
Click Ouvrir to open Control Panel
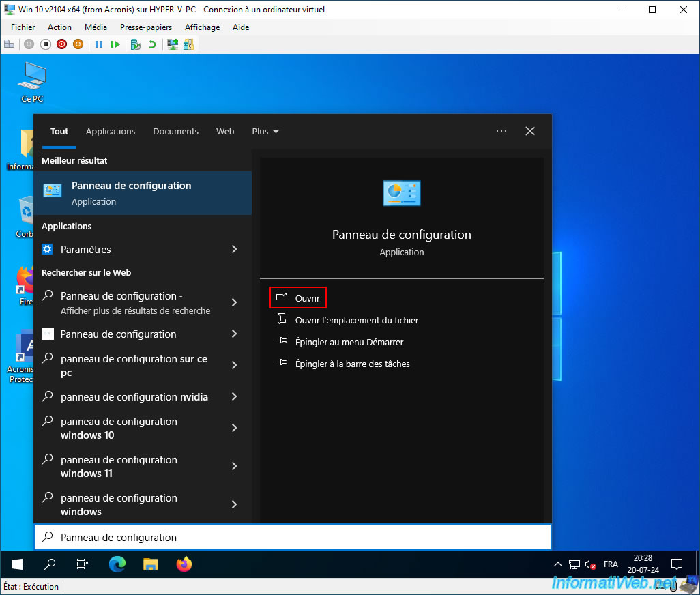[298, 297]
